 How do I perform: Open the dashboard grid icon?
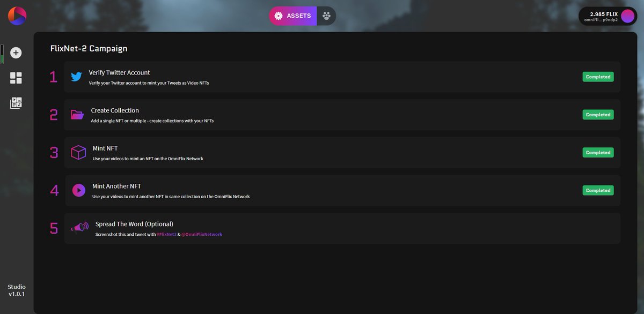click(16, 78)
